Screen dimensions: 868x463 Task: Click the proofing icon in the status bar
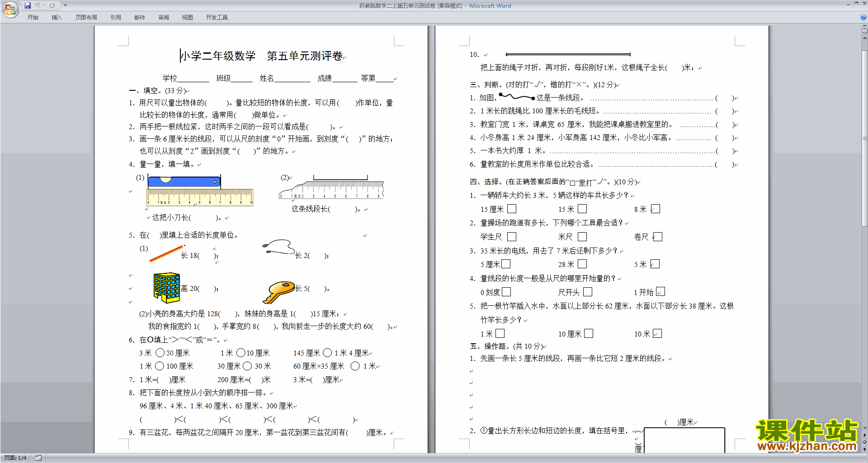point(38,458)
